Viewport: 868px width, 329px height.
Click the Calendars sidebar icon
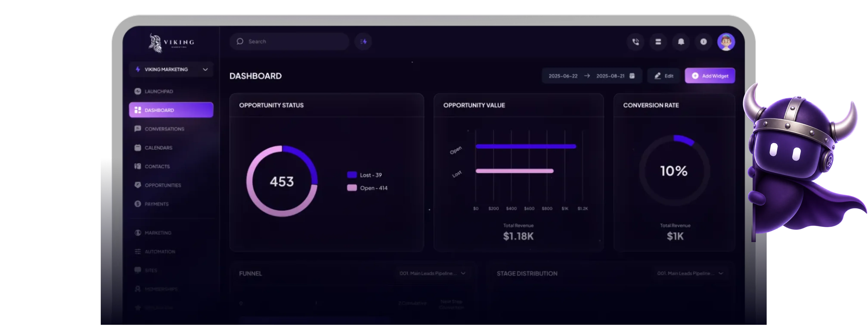coord(138,148)
